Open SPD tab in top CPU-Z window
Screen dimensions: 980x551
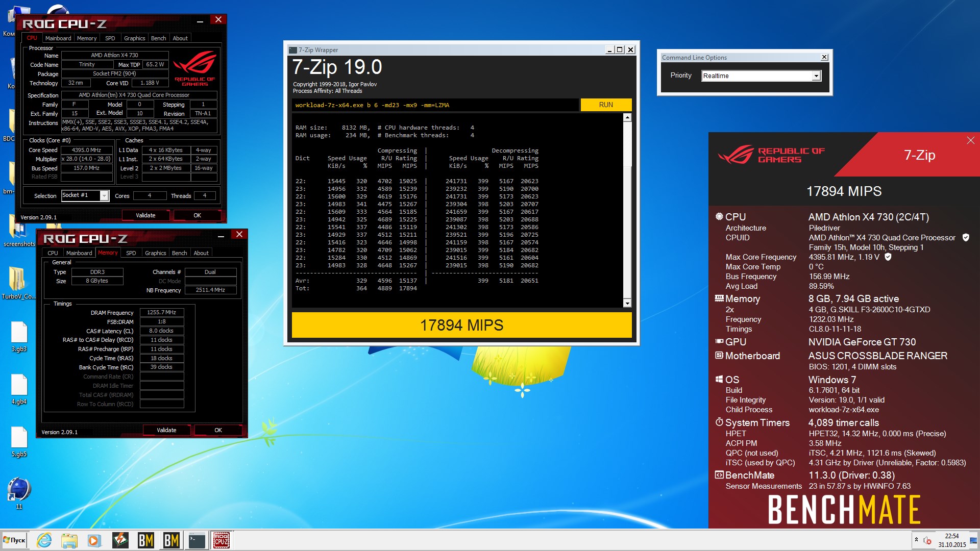110,38
